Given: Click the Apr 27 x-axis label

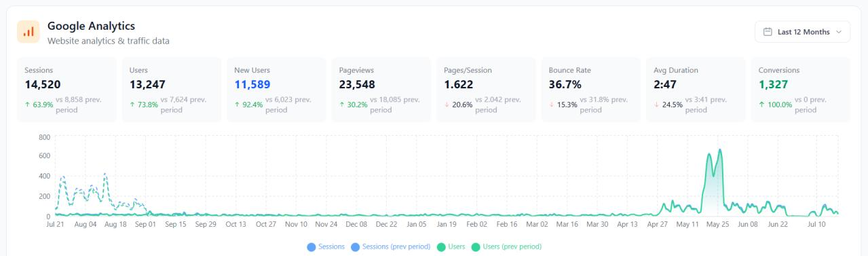Looking at the screenshot, I should point(657,224).
